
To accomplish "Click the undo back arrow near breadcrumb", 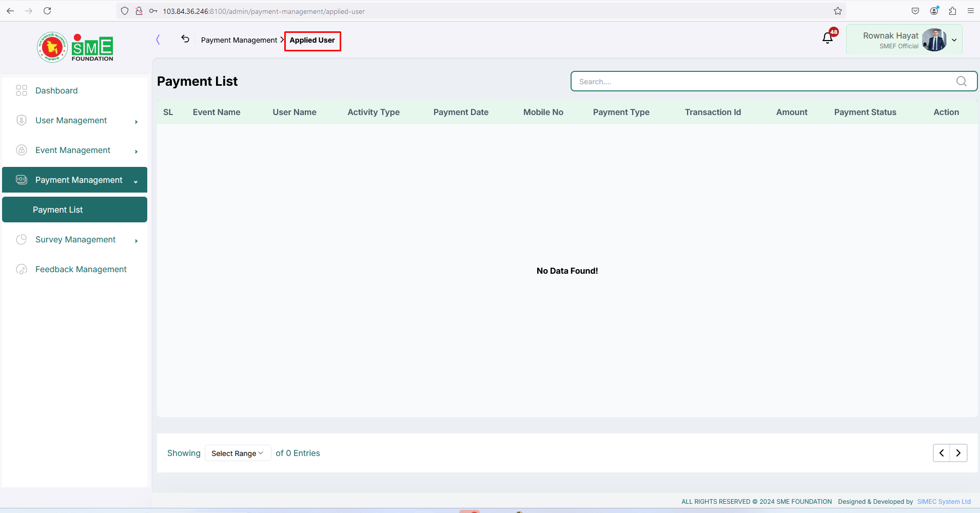I will pos(185,39).
